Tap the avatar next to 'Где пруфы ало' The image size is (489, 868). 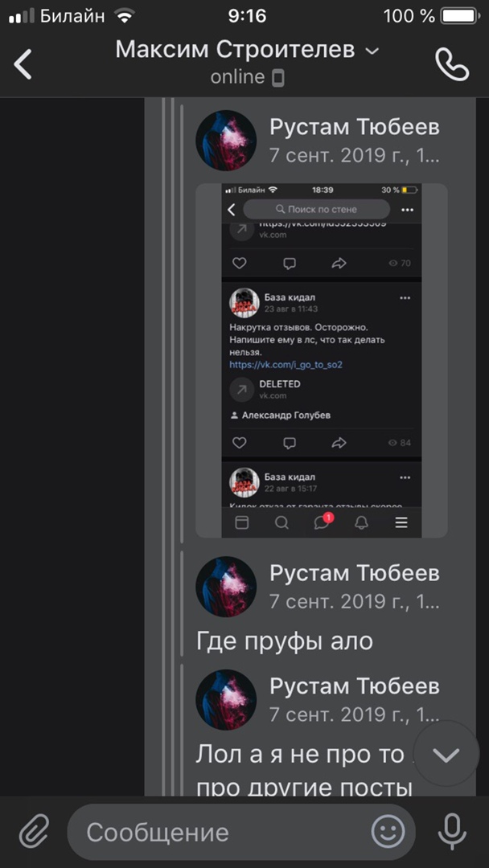pyautogui.click(x=226, y=586)
